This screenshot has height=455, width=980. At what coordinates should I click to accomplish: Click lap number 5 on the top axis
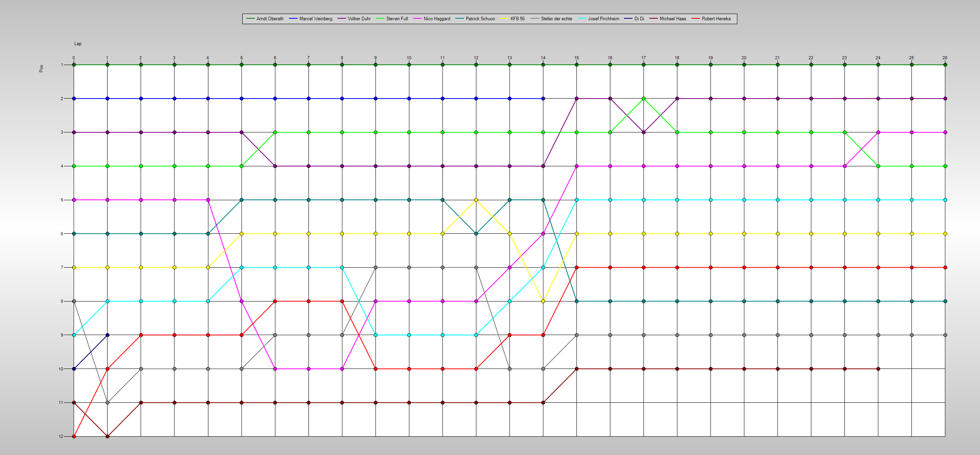[241, 58]
